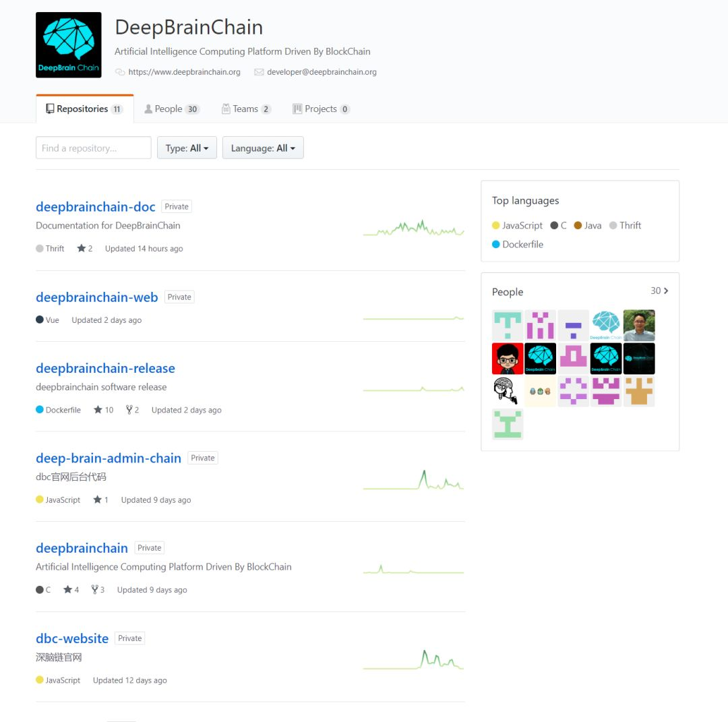Open the dbc-website repository
The height and width of the screenshot is (722, 728).
pyautogui.click(x=72, y=638)
